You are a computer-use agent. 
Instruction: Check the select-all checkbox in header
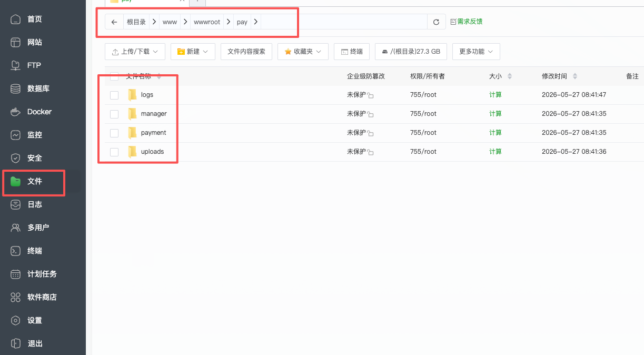pos(114,76)
